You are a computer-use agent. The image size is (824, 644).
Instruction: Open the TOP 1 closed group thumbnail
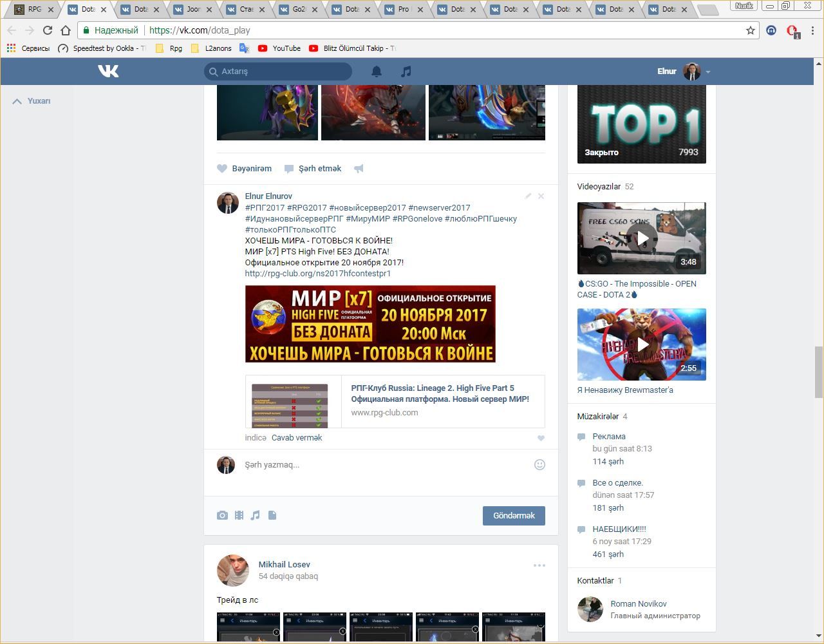[642, 124]
